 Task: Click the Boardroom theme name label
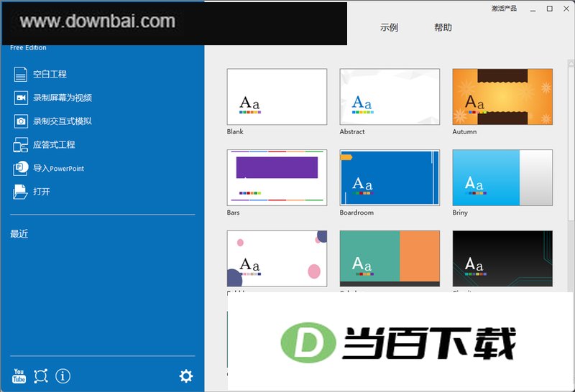356,213
